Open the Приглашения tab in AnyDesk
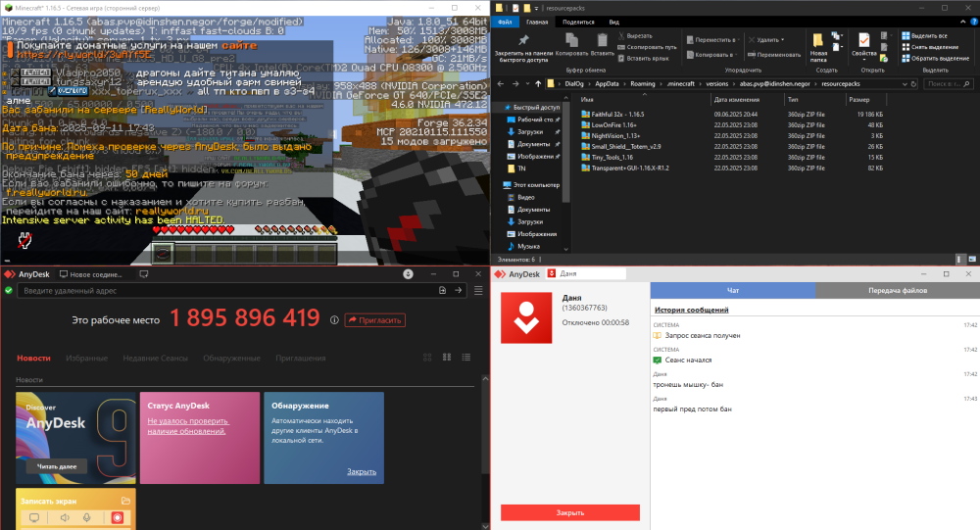The width and height of the screenshot is (980, 530). (x=301, y=359)
